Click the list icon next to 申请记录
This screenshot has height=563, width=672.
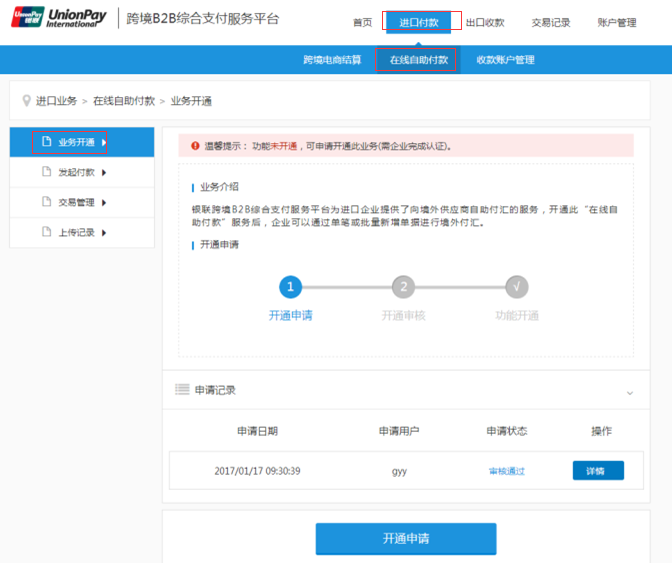pos(182,390)
